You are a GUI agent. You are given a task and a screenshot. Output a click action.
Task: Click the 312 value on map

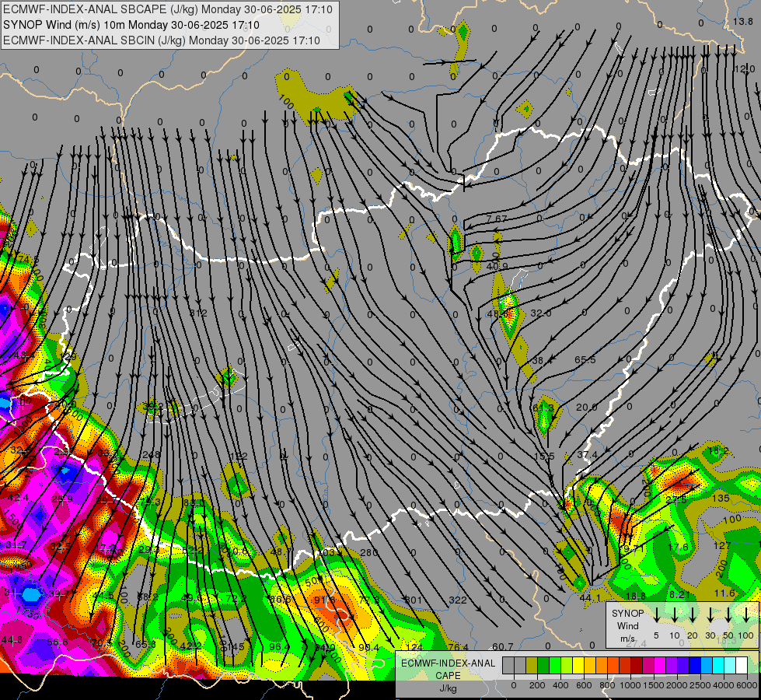198,313
